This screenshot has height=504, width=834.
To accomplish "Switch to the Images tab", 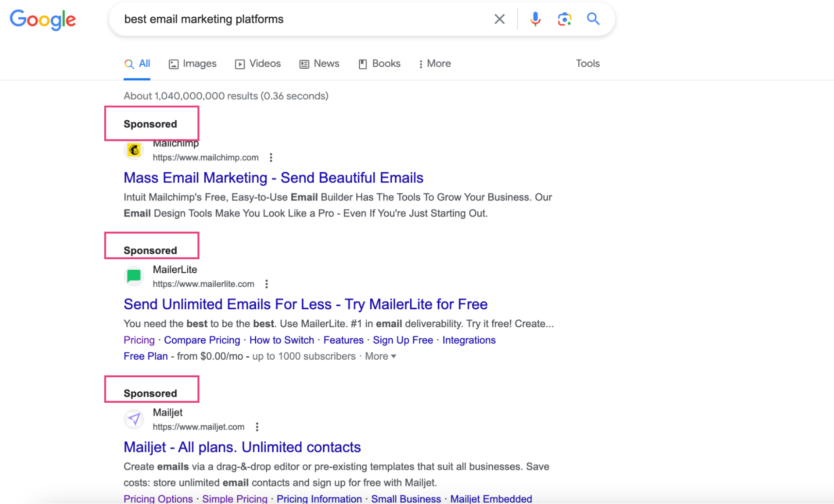I will [193, 64].
